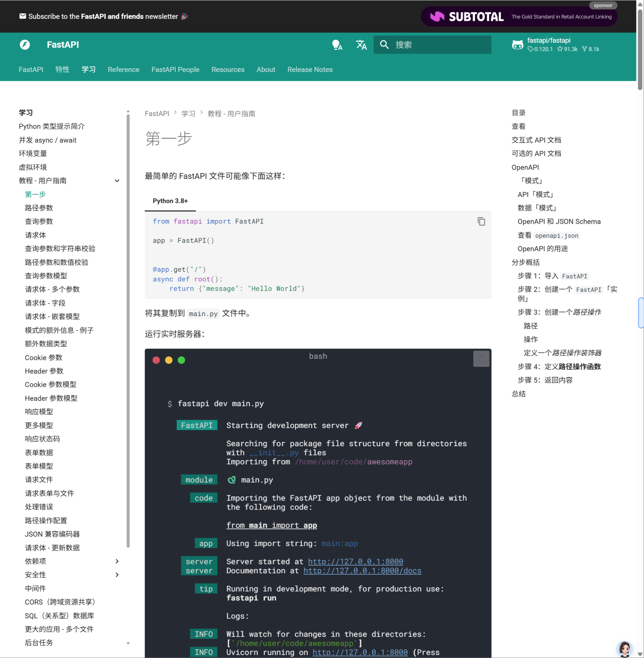
Task: Click the SUBTOTAL sponsor banner
Action: [x=519, y=16]
